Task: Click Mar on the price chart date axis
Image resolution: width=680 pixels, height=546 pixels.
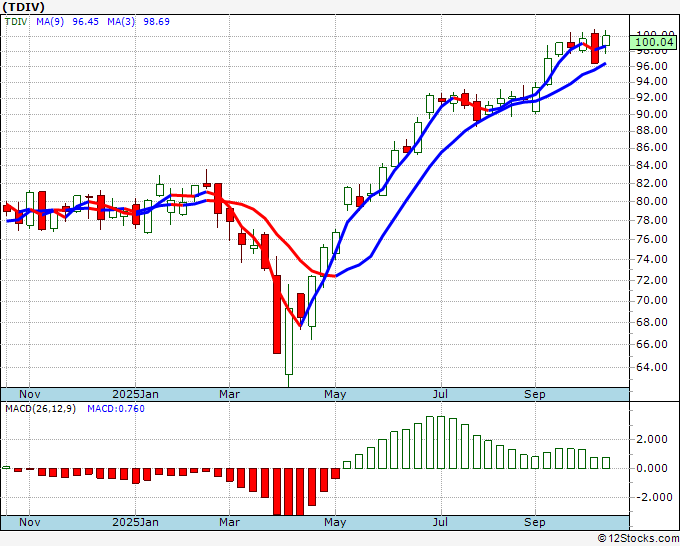Action: click(x=229, y=394)
